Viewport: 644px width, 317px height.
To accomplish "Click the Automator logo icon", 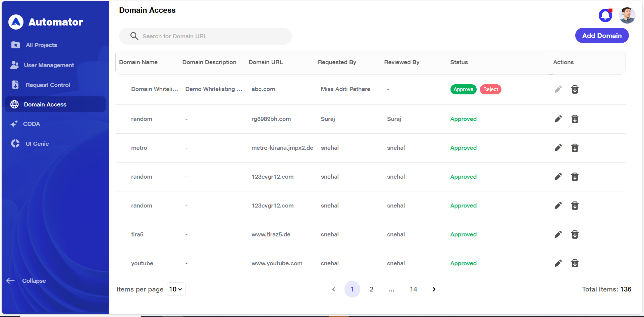I will 16,22.
